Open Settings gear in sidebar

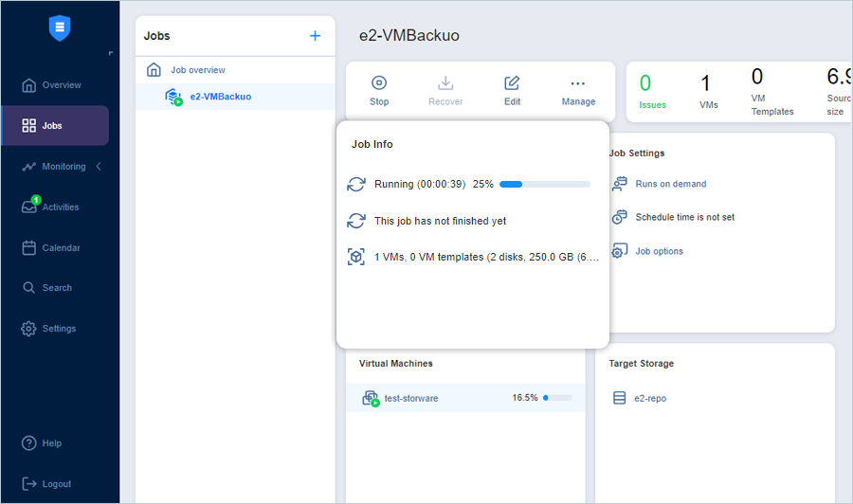tap(48, 329)
